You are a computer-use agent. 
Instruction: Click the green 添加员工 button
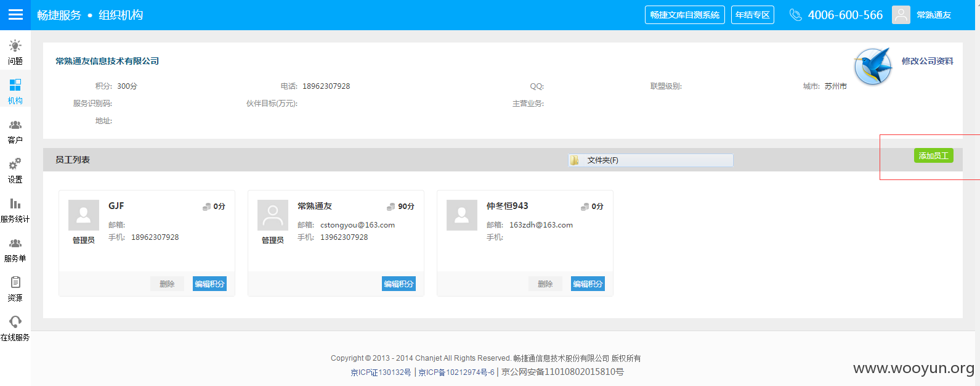(x=934, y=155)
